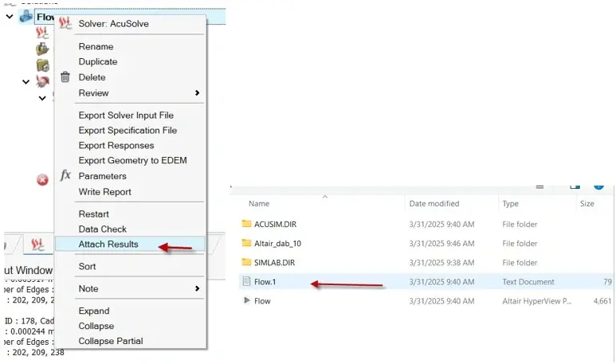Open the Altair_dab_10 folder
616x364 pixels.
277,243
